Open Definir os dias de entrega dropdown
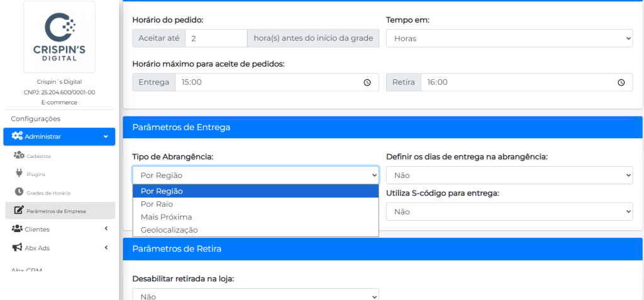This screenshot has height=300, width=644. click(509, 175)
